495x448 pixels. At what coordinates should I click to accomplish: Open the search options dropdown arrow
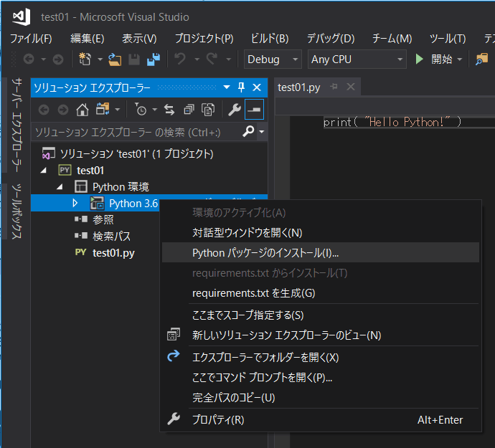[262, 132]
